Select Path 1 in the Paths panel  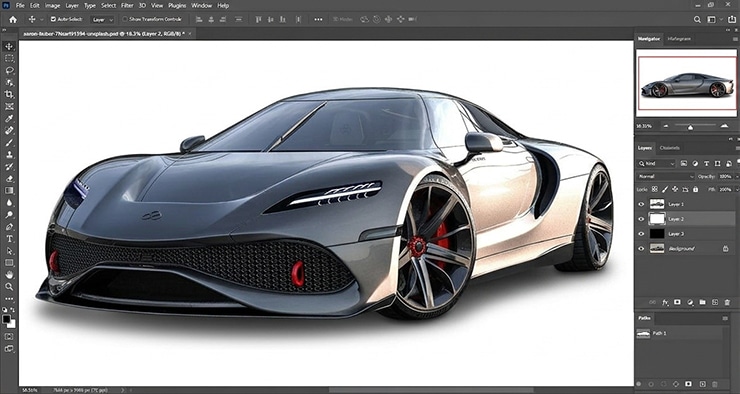680,334
